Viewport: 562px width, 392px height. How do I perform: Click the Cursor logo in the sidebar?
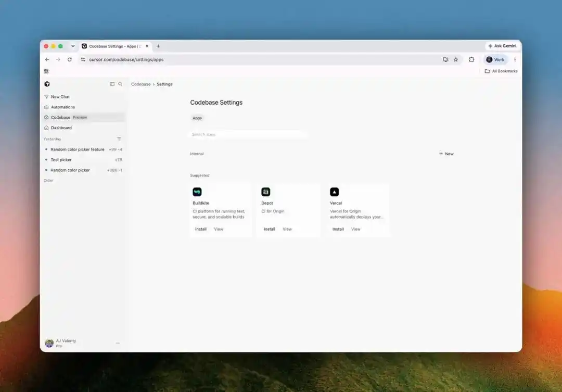(47, 84)
